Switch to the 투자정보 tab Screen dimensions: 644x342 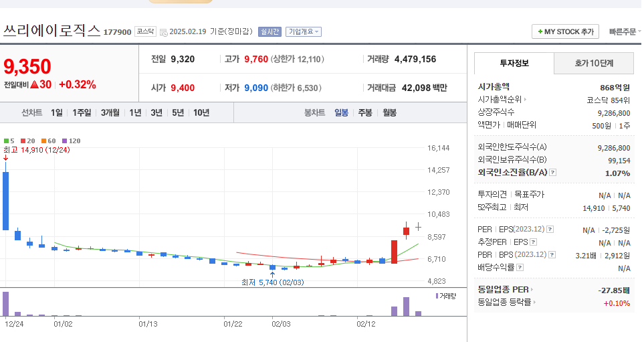[514, 64]
